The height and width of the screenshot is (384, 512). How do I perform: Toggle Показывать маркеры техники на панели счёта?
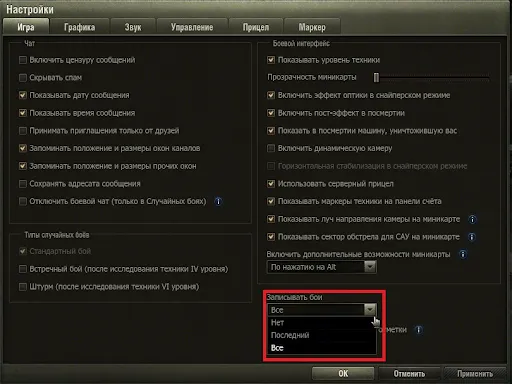coord(271,201)
